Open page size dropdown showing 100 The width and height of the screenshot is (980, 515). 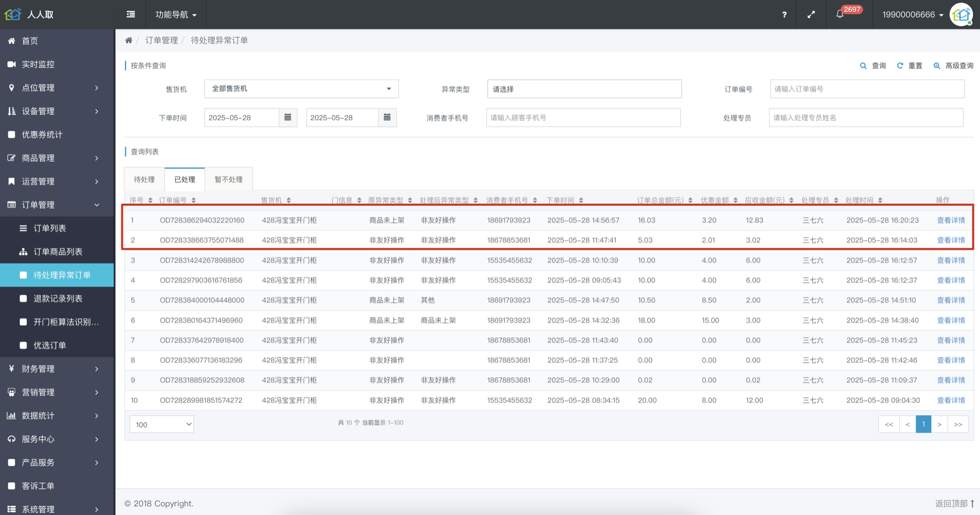pyautogui.click(x=162, y=424)
